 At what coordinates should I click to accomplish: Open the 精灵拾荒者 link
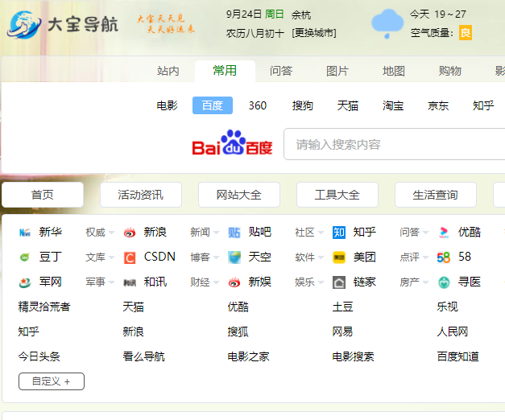[44, 307]
